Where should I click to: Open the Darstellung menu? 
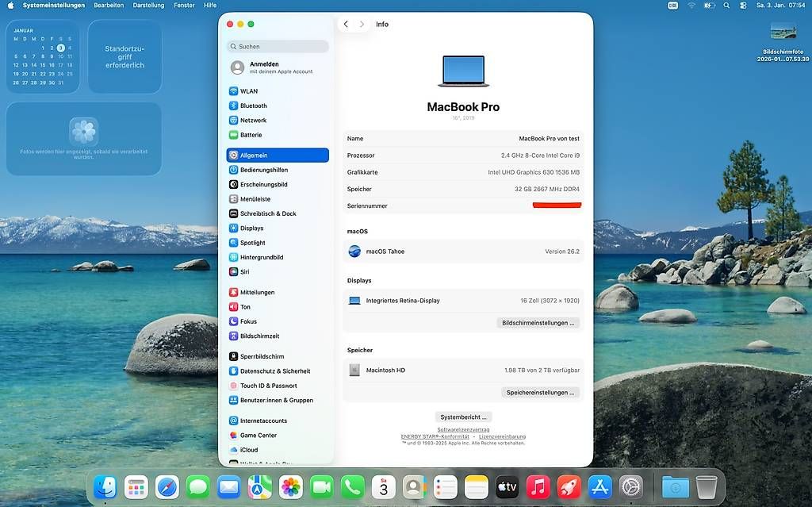tap(148, 6)
